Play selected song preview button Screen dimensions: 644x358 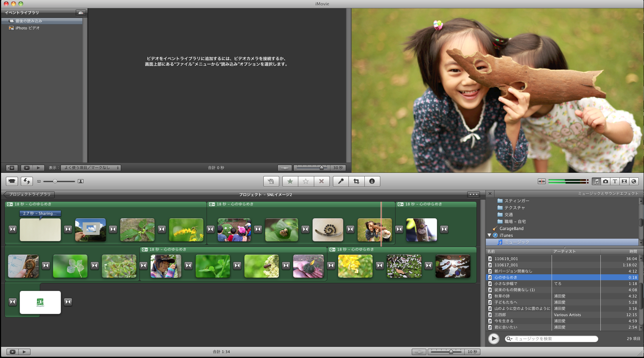click(x=494, y=339)
